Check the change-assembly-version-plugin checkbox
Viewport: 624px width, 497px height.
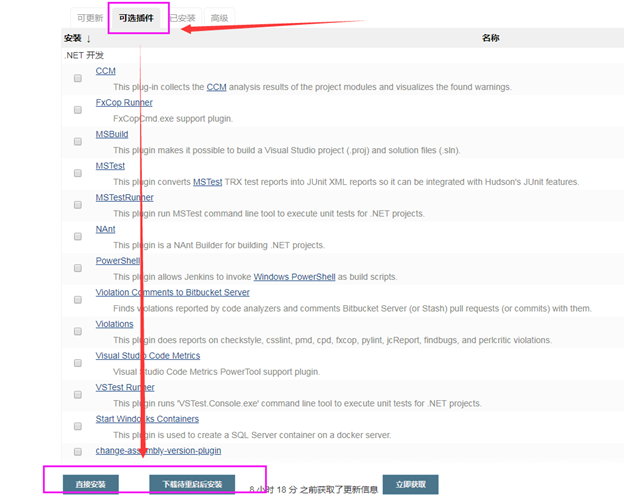78,452
